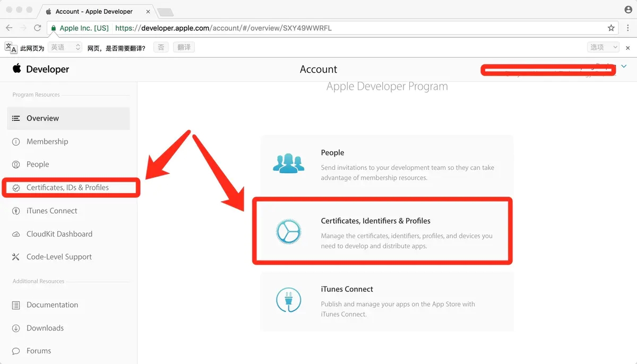
Task: Close the translation bar
Action: [628, 48]
